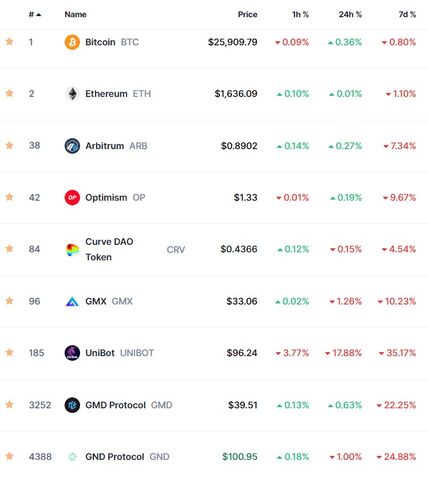
Task: Unfavorite Arbitrum using its star
Action: tap(9, 145)
